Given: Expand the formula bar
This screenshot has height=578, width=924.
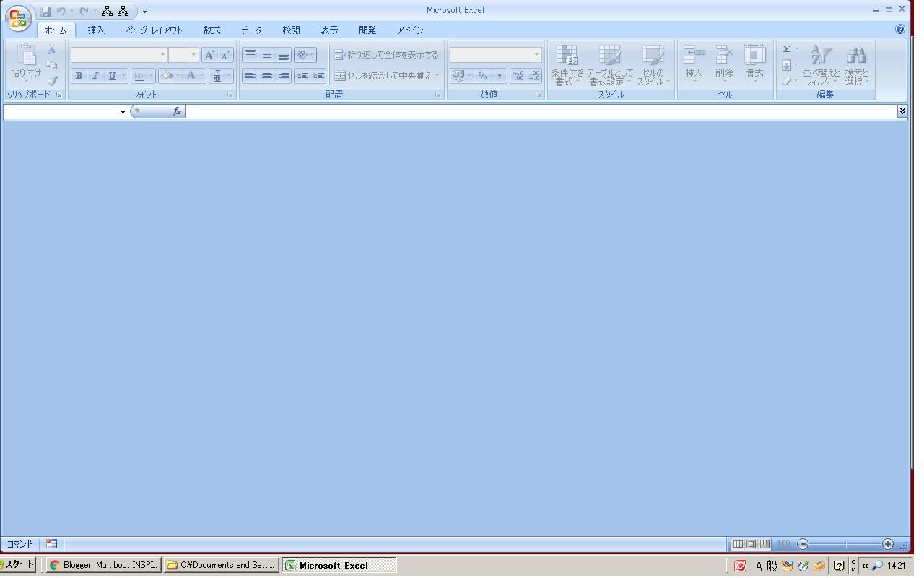Looking at the screenshot, I should [902, 111].
